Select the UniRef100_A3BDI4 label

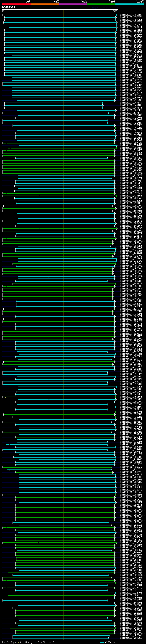coord(131,93)
